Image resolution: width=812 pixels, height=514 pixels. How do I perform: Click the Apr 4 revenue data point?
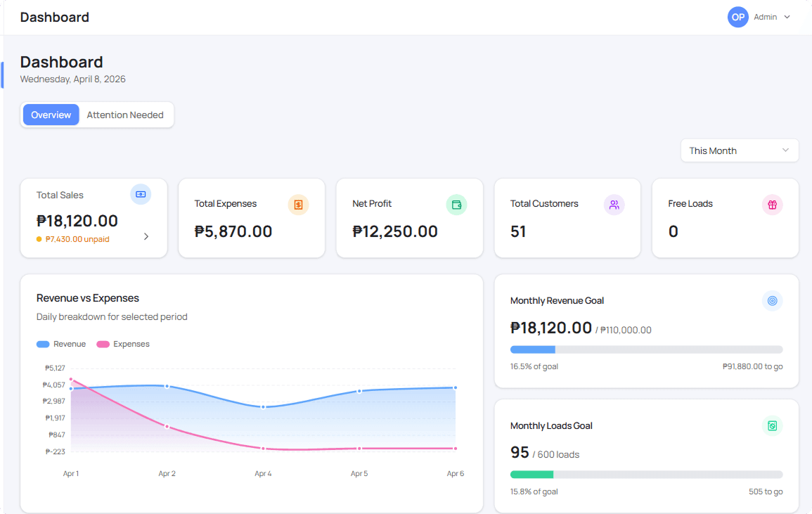click(x=263, y=406)
